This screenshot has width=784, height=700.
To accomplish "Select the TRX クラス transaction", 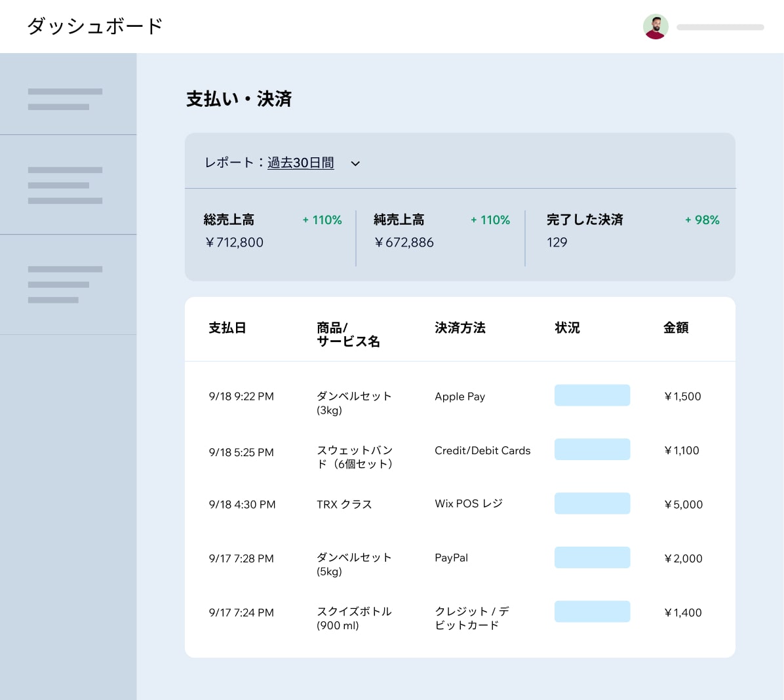I will click(x=344, y=504).
